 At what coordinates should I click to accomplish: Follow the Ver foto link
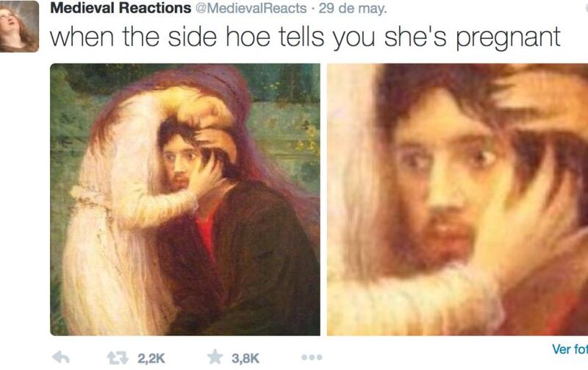point(570,349)
